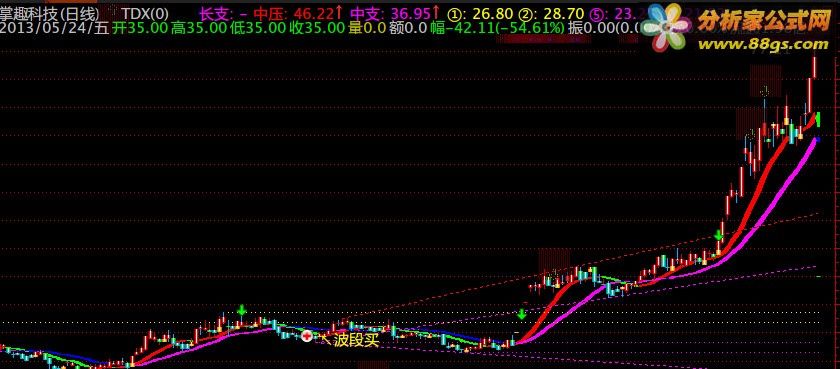Click the green down-arrow below the dashed red trendline
Viewport: 840px width, 369px height.
719,235
